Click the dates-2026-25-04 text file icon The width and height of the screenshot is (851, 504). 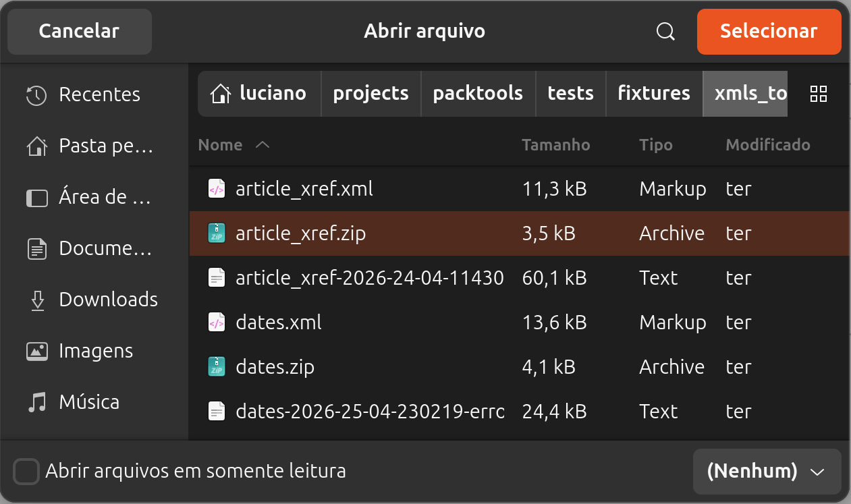click(217, 412)
